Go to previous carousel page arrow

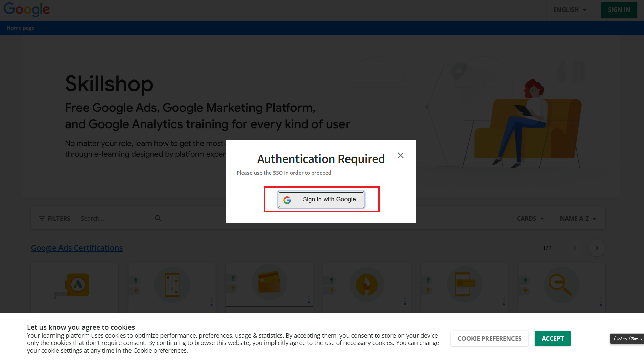[x=575, y=248]
